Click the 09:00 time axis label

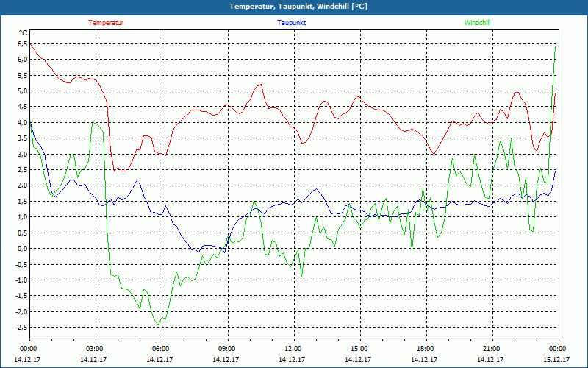coord(226,349)
